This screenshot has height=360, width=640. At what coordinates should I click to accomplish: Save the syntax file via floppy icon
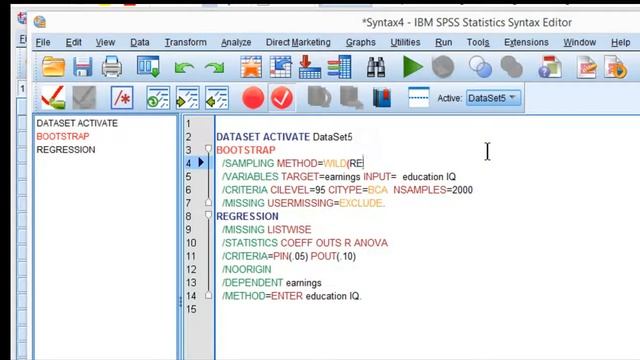82,67
